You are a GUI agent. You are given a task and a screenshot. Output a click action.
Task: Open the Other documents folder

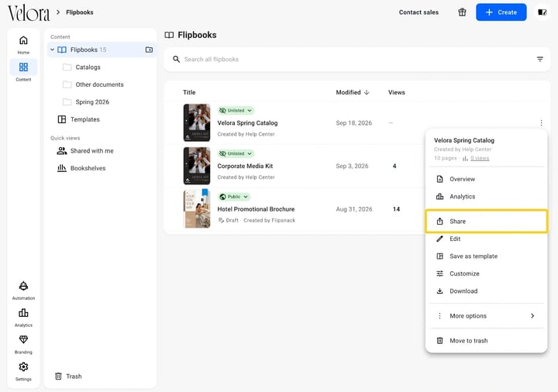[93, 84]
